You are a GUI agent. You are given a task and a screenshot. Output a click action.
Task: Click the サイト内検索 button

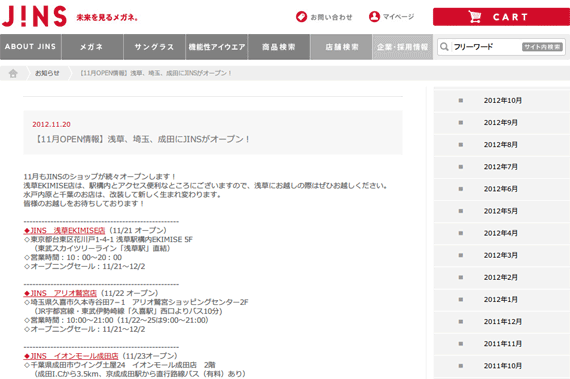click(542, 47)
